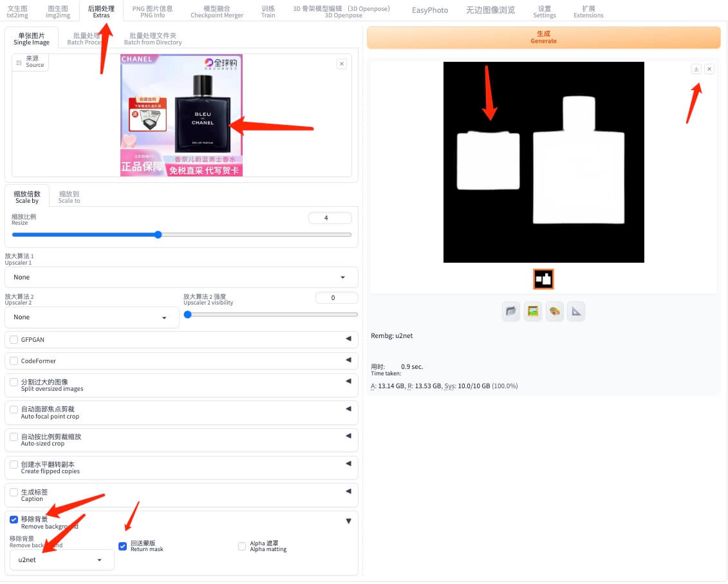Send result to img2img with picture icon
The width and height of the screenshot is (728, 584).
tap(532, 311)
